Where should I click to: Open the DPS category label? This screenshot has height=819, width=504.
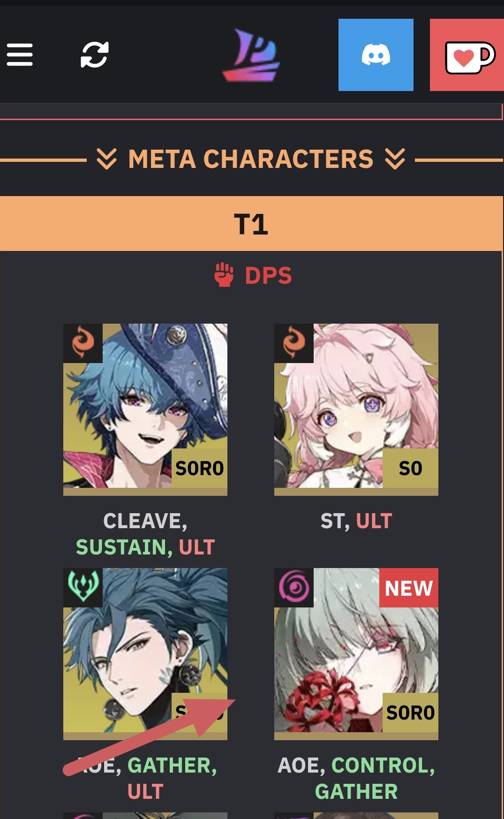(x=268, y=275)
